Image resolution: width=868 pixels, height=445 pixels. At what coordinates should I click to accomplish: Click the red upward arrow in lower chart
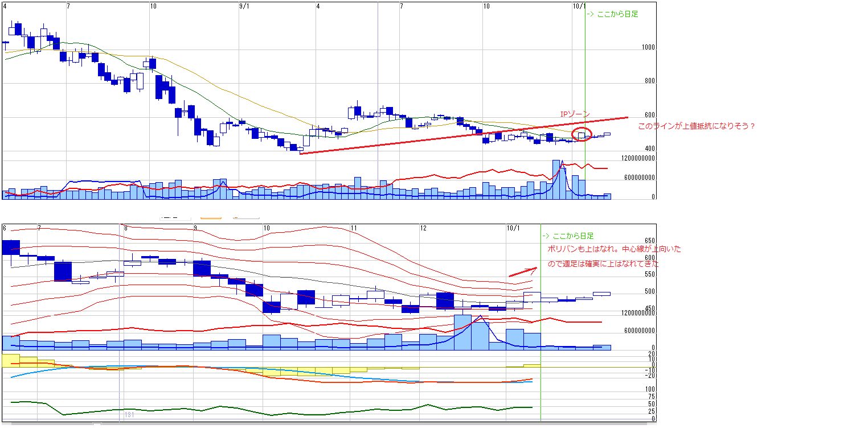522,272
